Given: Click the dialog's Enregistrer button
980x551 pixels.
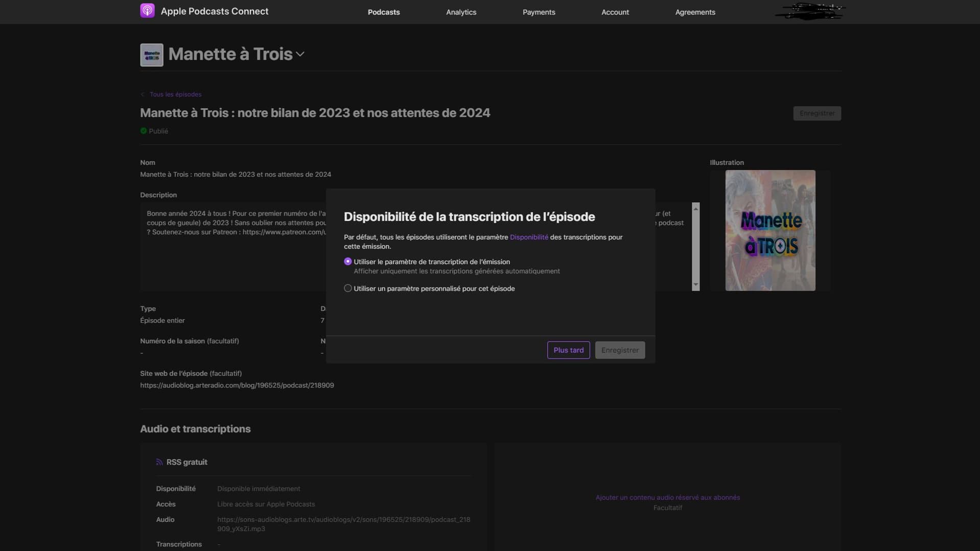Looking at the screenshot, I should (620, 350).
